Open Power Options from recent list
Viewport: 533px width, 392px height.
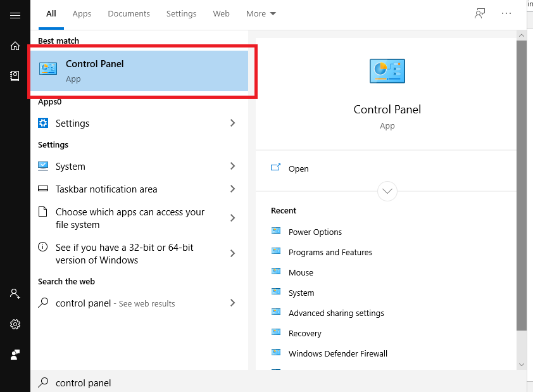315,232
